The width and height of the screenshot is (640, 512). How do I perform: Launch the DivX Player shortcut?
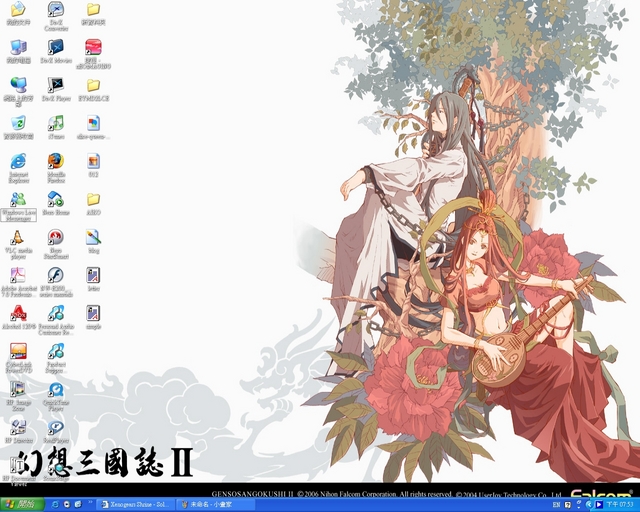[x=56, y=85]
